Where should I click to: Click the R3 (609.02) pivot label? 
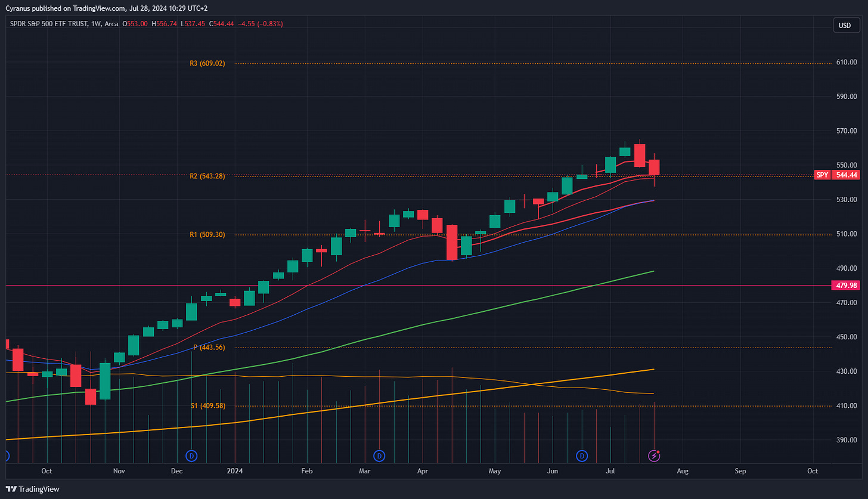207,63
